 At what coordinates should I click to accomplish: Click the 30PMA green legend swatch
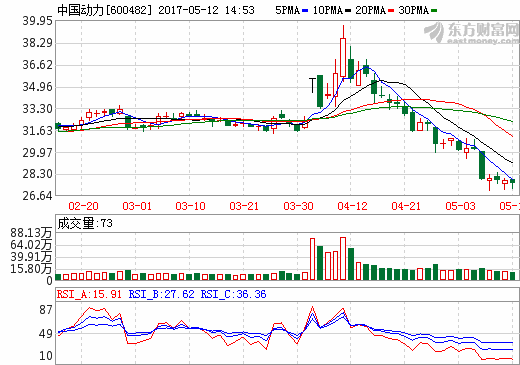click(x=434, y=11)
